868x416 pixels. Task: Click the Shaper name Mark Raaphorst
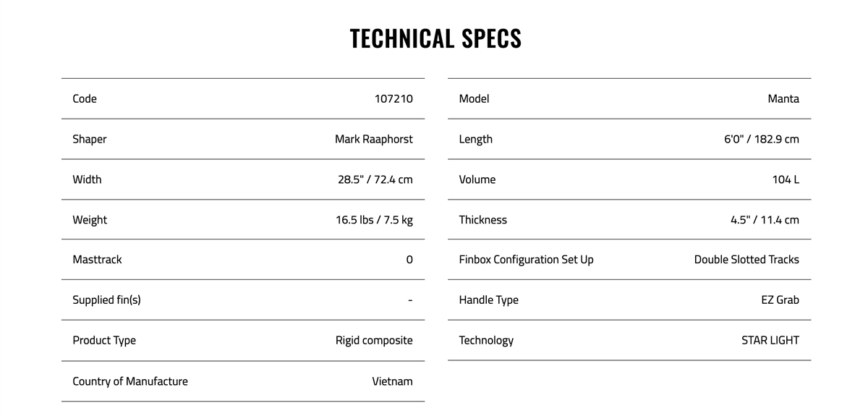[x=374, y=139]
